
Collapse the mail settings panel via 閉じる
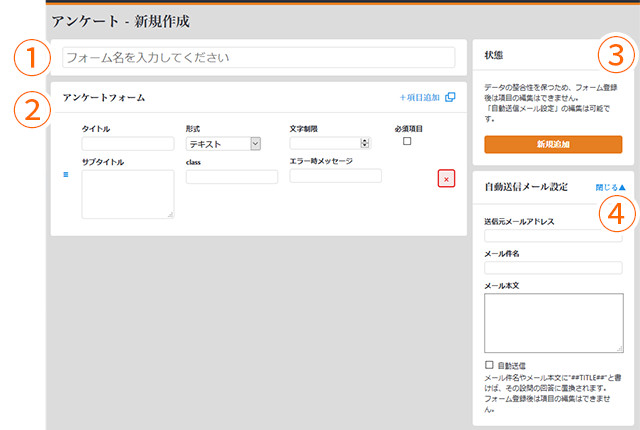click(x=610, y=186)
